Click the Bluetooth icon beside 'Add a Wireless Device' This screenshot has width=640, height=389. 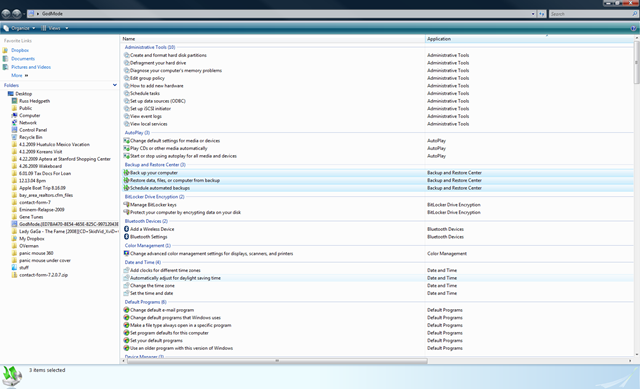coord(127,229)
